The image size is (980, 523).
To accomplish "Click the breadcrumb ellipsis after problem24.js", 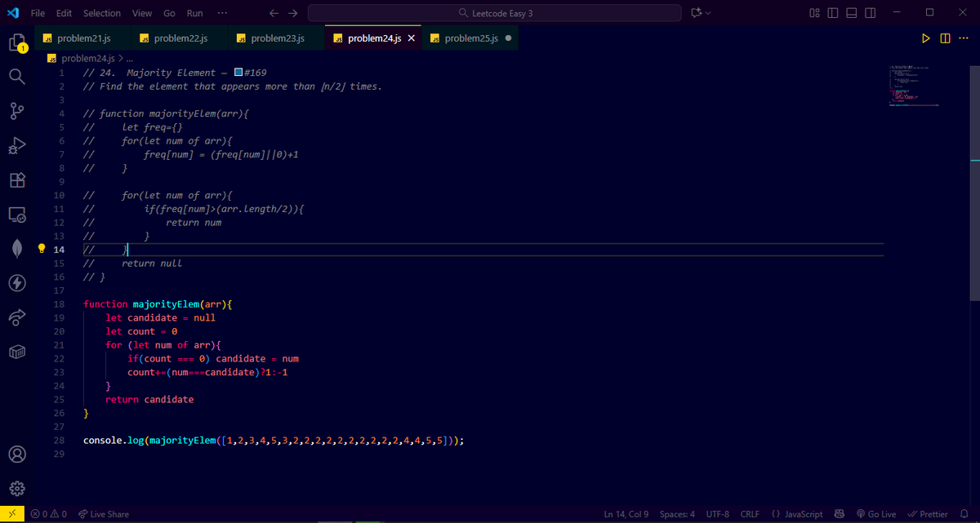I will (129, 58).
